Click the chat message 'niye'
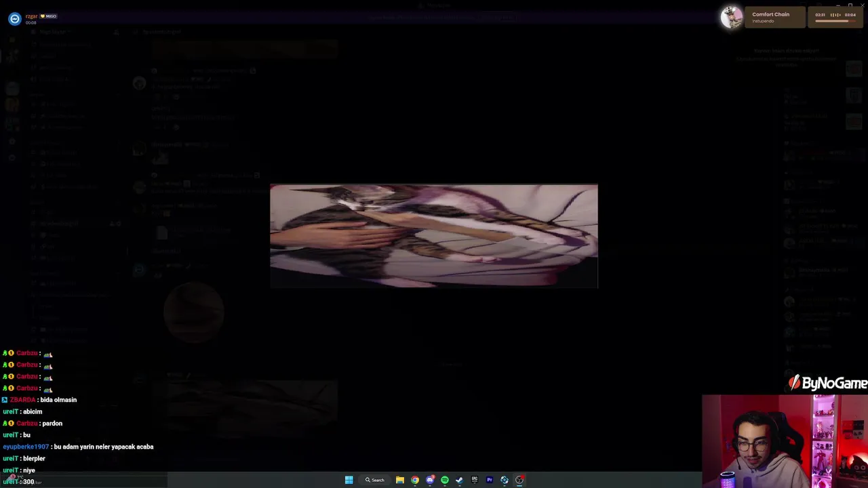Viewport: 868px width, 488px height. click(x=28, y=470)
